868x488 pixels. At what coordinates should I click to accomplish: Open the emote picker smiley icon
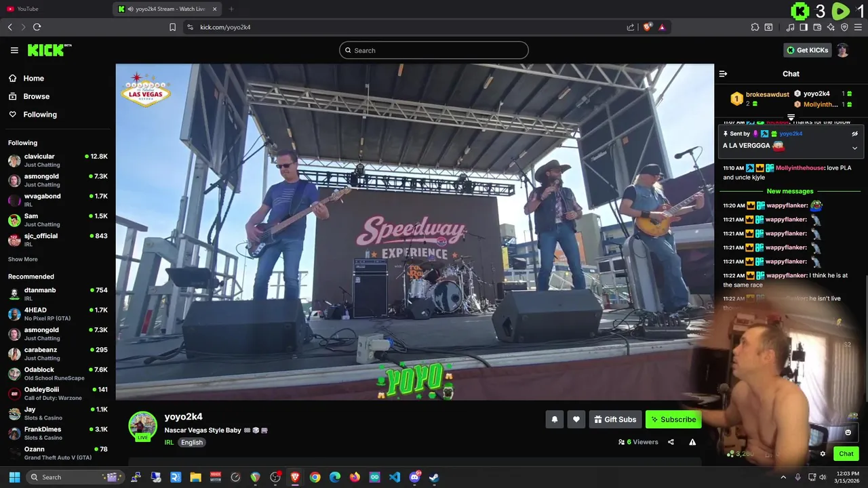coord(848,432)
